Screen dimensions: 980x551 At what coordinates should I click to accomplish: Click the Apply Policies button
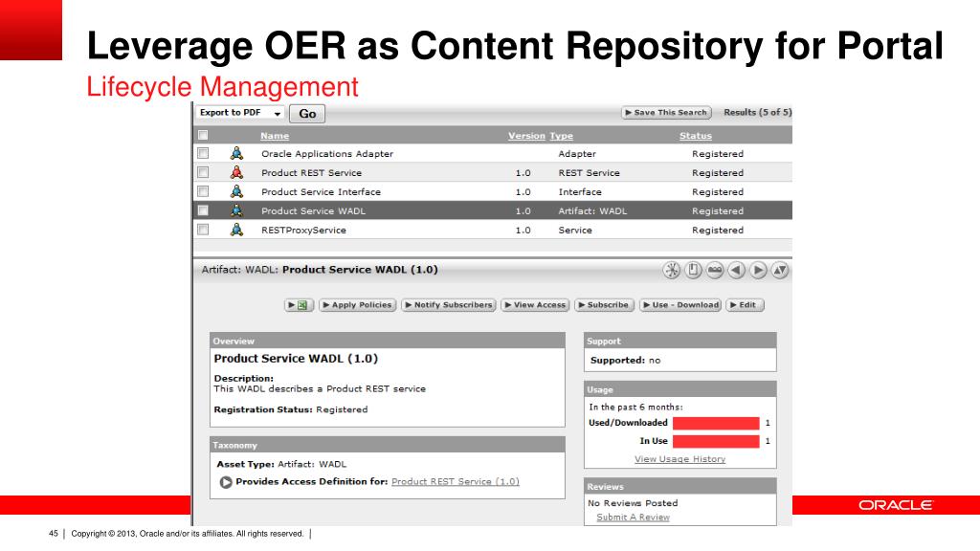coord(358,305)
